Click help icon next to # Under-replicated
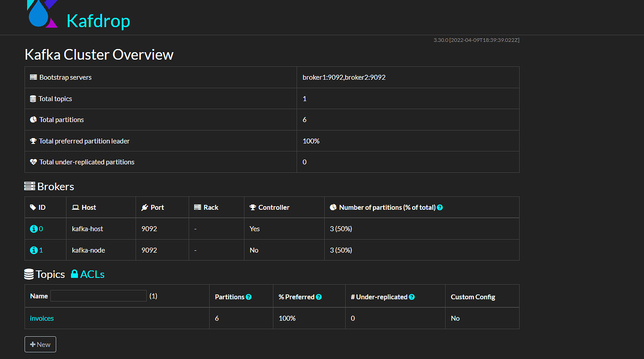 (412, 297)
